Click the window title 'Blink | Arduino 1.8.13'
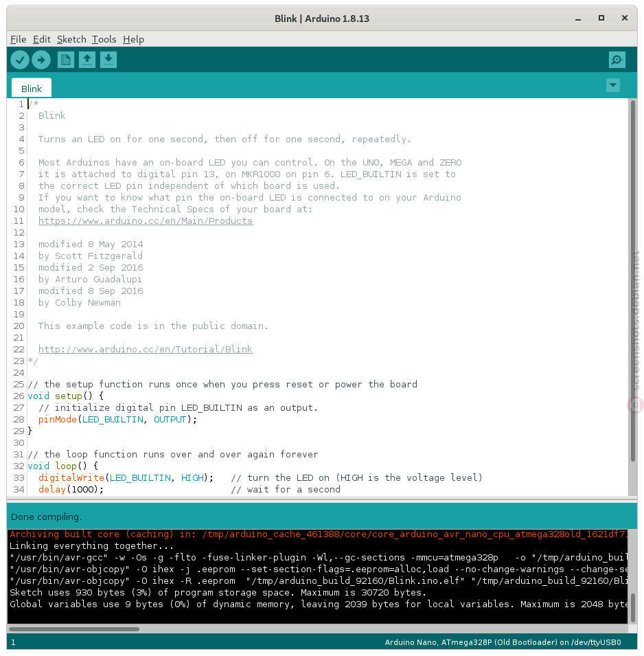The image size is (644, 656). coord(322,19)
